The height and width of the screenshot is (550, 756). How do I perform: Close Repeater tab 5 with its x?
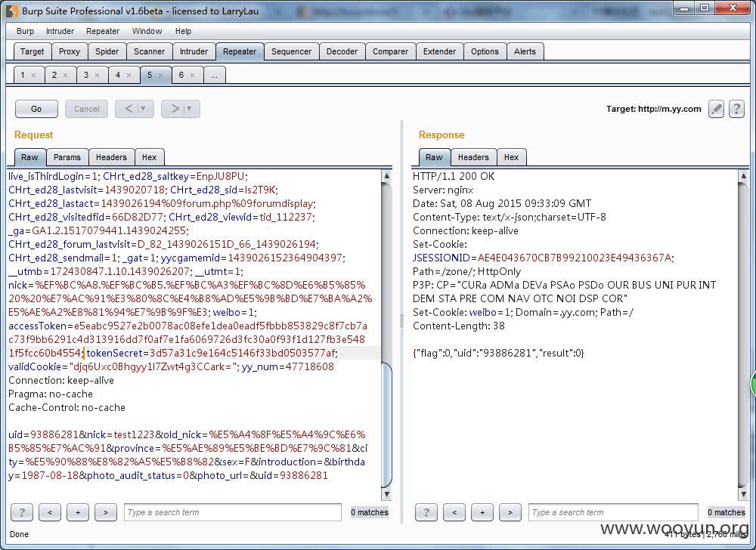coord(160,75)
